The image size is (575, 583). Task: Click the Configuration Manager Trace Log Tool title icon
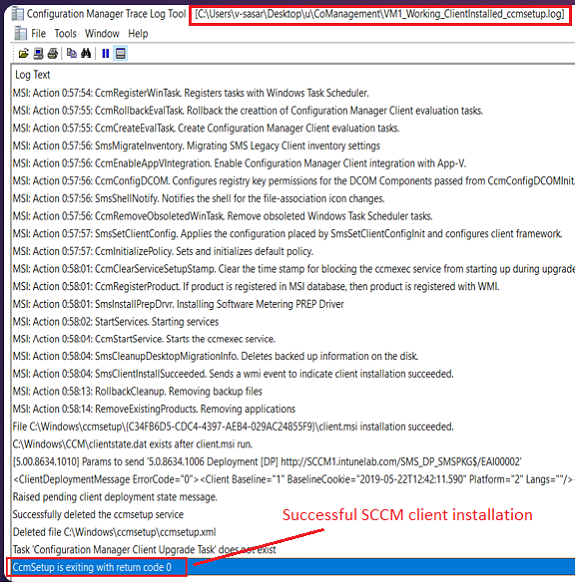pyautogui.click(x=17, y=14)
